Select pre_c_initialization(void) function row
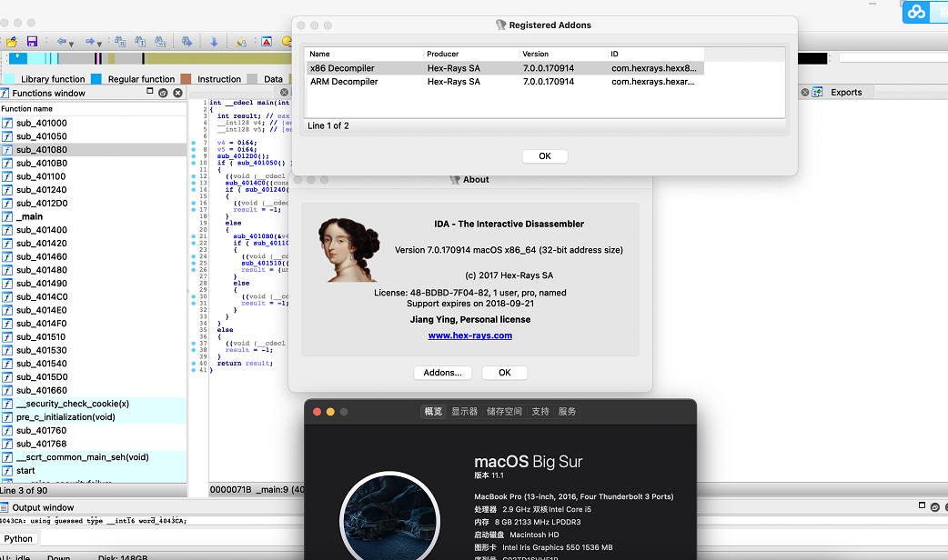Viewport: 948px width, 560px height. click(x=93, y=417)
